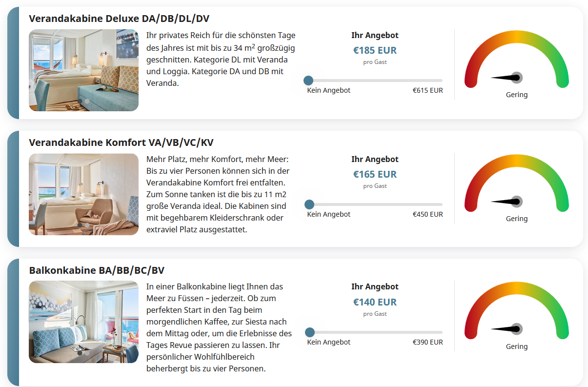Click the Verandakabine Deluxe slider handle
The image size is (588, 387).
(x=308, y=81)
